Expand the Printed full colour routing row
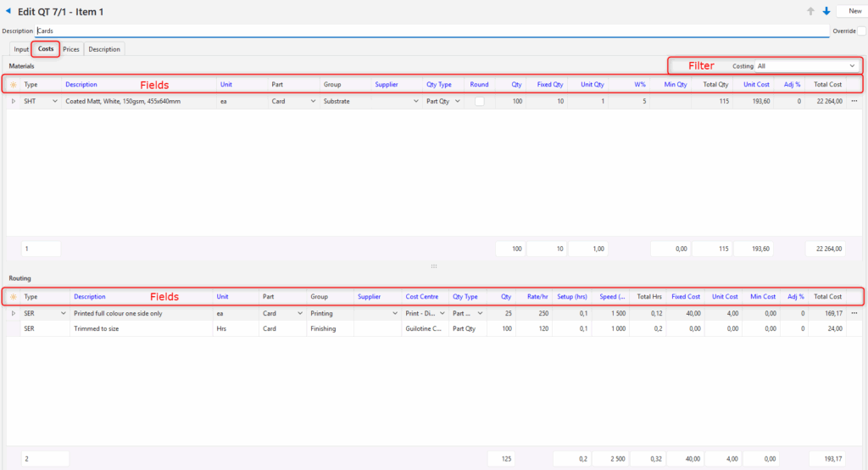This screenshot has width=868, height=470. coord(13,313)
